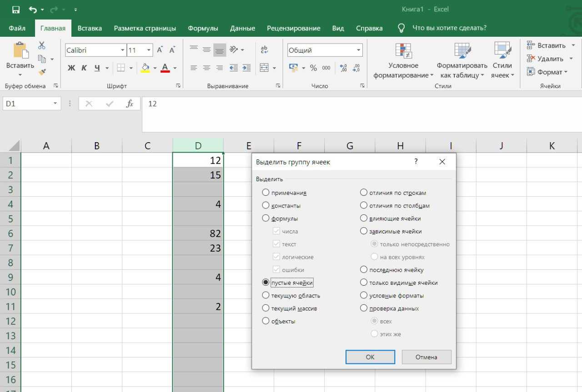Switch to the Вставка tab
This screenshot has width=582, height=392.
point(90,28)
